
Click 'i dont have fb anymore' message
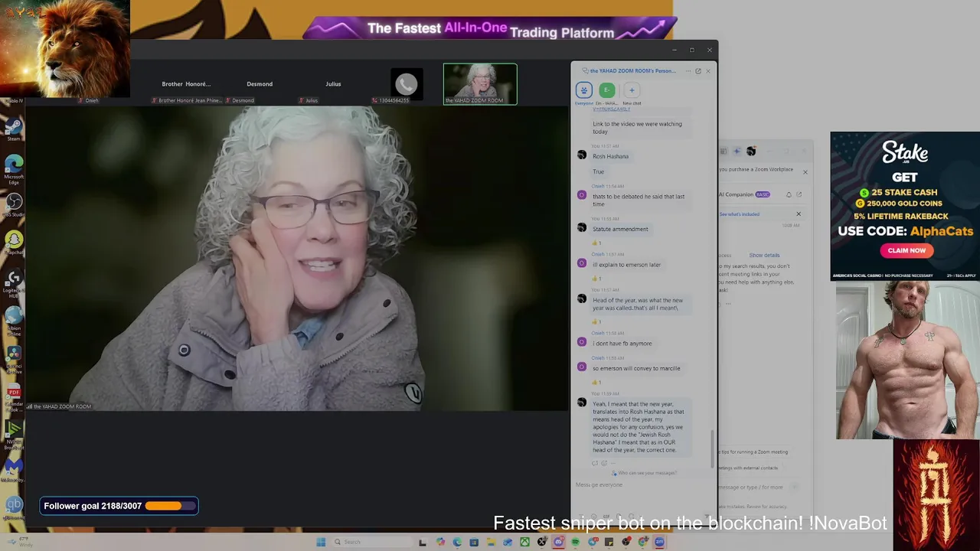point(622,344)
